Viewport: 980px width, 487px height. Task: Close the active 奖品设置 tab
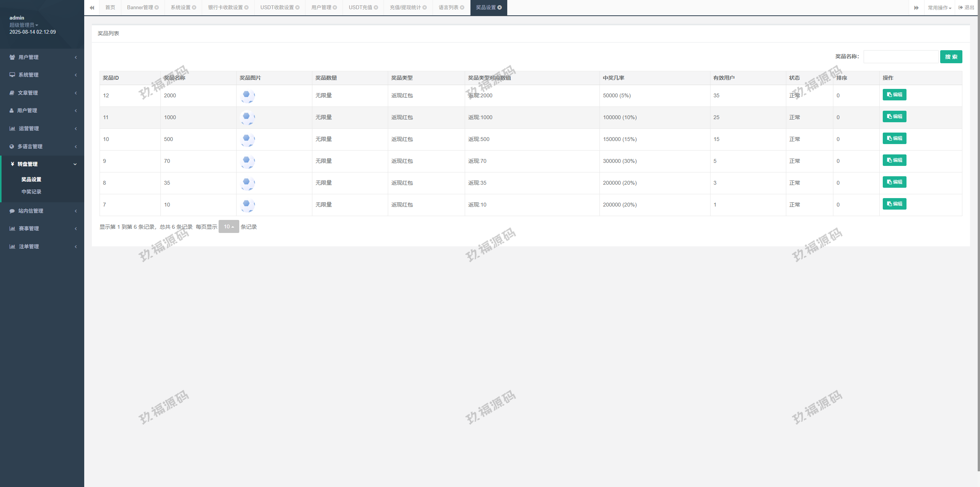[x=500, y=8]
